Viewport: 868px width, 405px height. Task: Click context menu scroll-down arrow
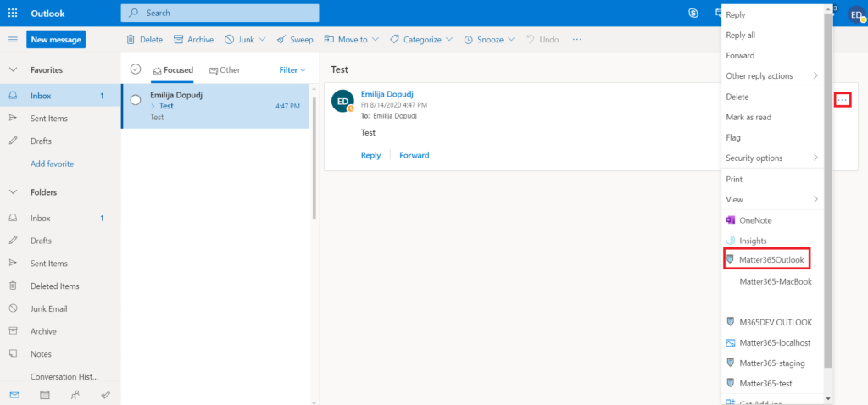click(x=827, y=398)
